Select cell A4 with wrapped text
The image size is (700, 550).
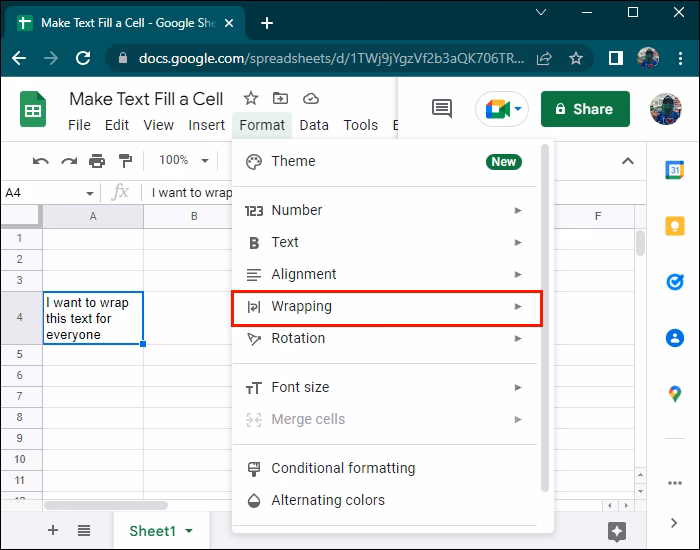(93, 318)
